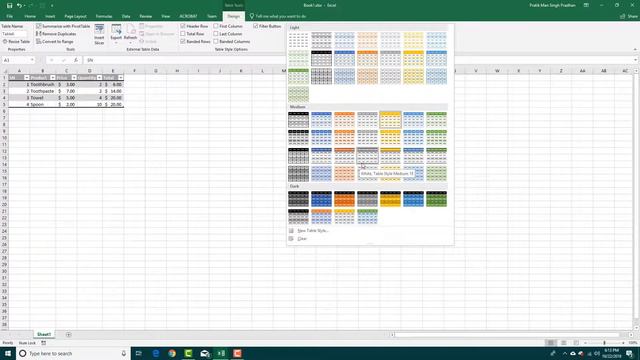Click the formula bar showing SN
The height and width of the screenshot is (360, 640).
coord(359,60)
